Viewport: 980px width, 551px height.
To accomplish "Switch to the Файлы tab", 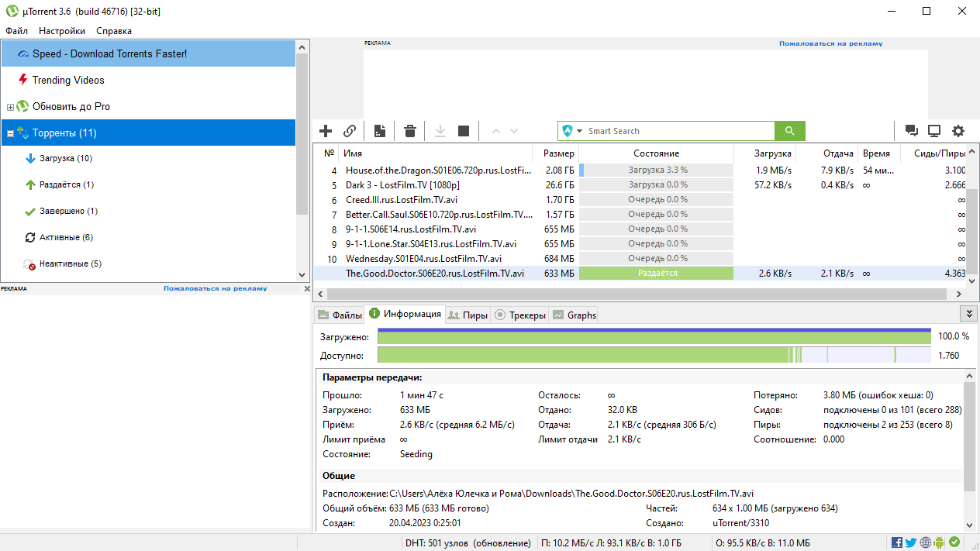I will (340, 315).
